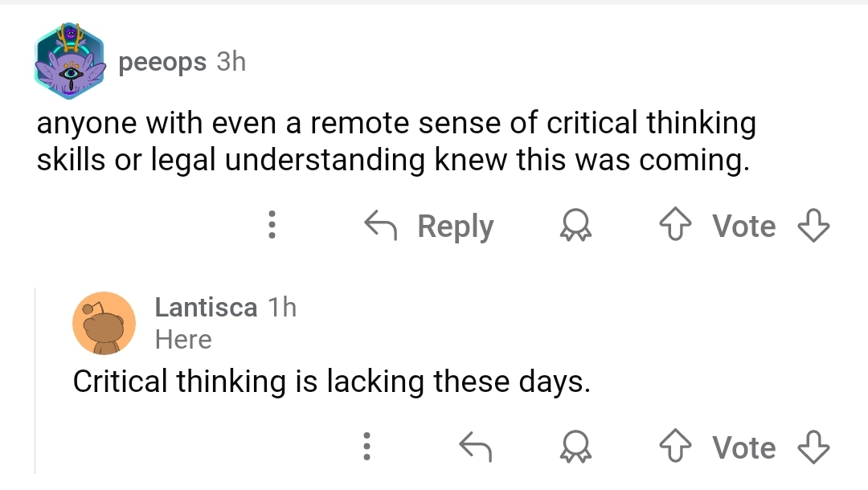The height and width of the screenshot is (490, 868).
Task: Reply to Lantisca comment with arrow icon
Action: [475, 447]
